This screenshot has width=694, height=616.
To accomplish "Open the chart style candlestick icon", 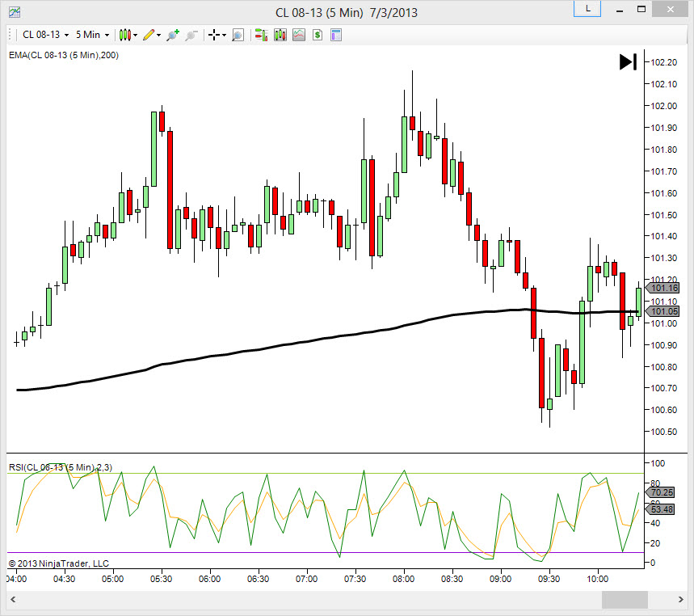I will tap(125, 35).
